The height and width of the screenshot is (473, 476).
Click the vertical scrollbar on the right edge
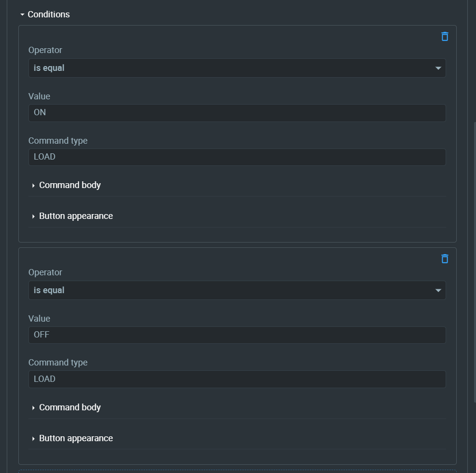[475, 262]
